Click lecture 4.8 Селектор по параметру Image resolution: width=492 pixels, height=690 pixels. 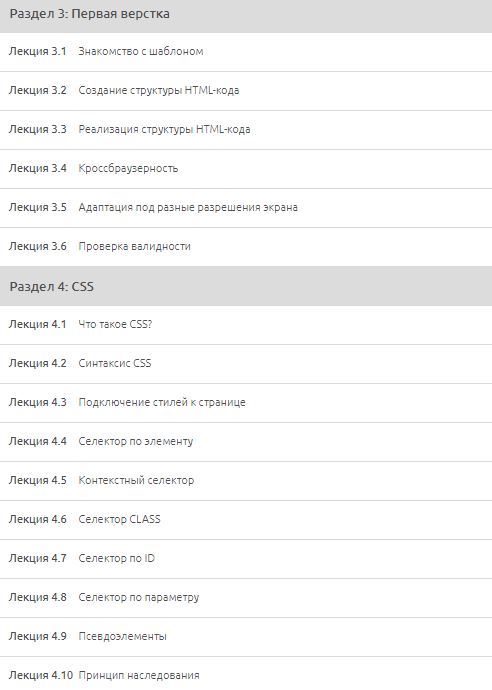click(246, 598)
